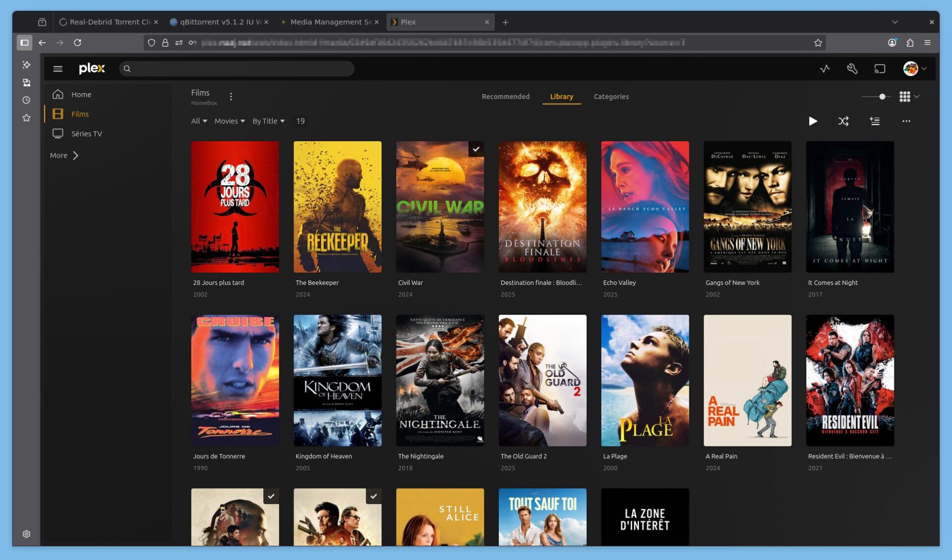Toggle the browser sidebar button

(x=24, y=43)
